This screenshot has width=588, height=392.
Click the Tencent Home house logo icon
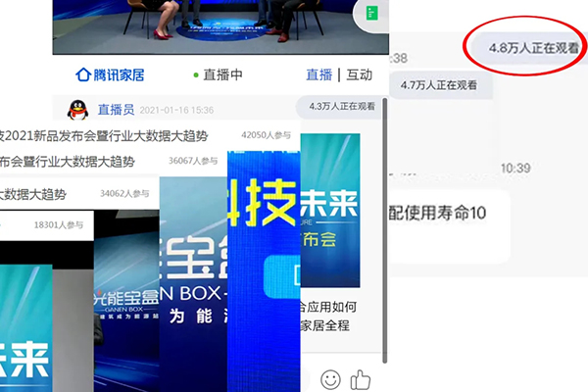click(84, 74)
